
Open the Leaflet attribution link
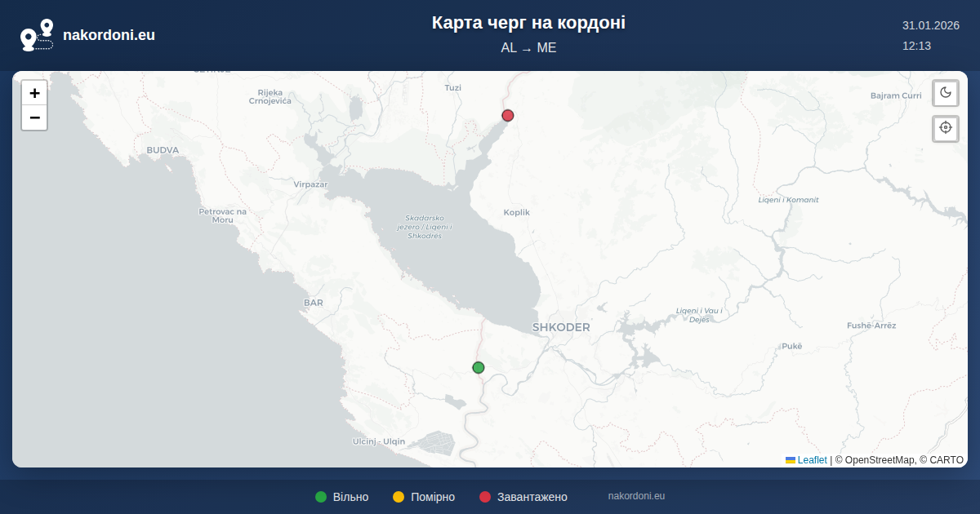[x=812, y=460]
